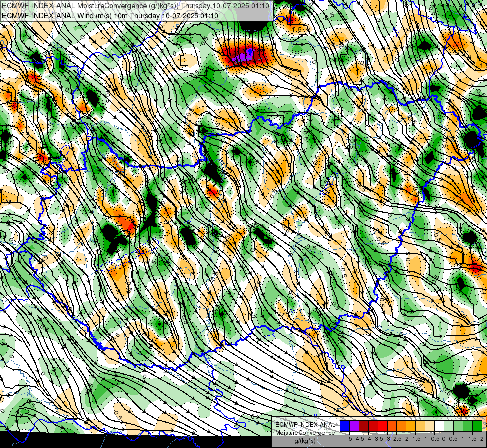The width and height of the screenshot is (487, 448).
Task: Click the pale peach legend swatch left of white
Action: tap(430, 426)
